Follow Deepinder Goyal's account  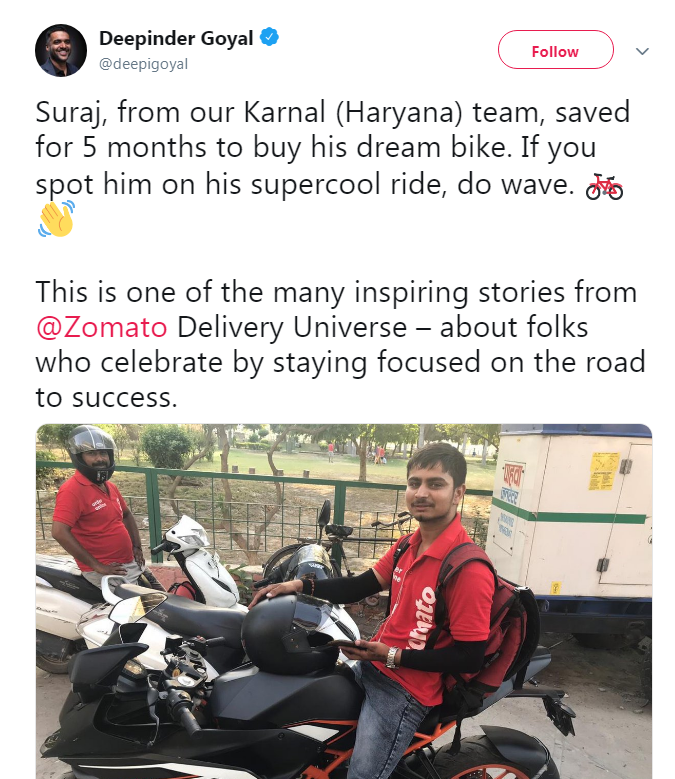click(x=555, y=50)
